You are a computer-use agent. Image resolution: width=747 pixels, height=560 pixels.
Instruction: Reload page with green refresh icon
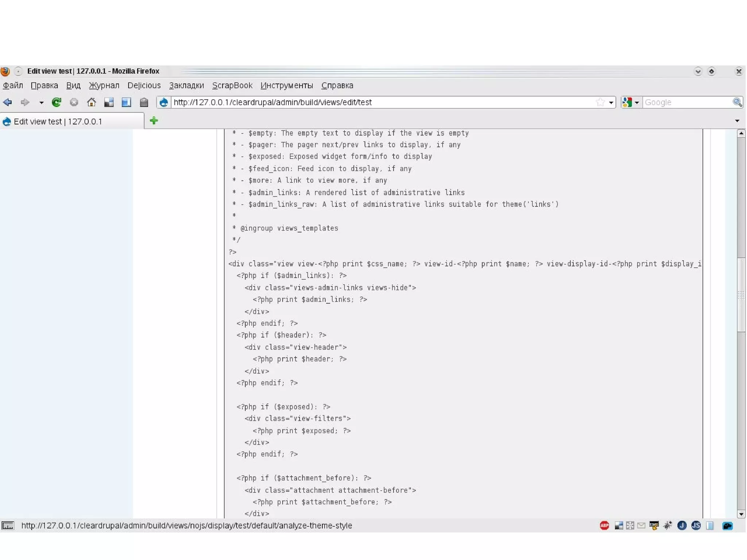(x=57, y=103)
